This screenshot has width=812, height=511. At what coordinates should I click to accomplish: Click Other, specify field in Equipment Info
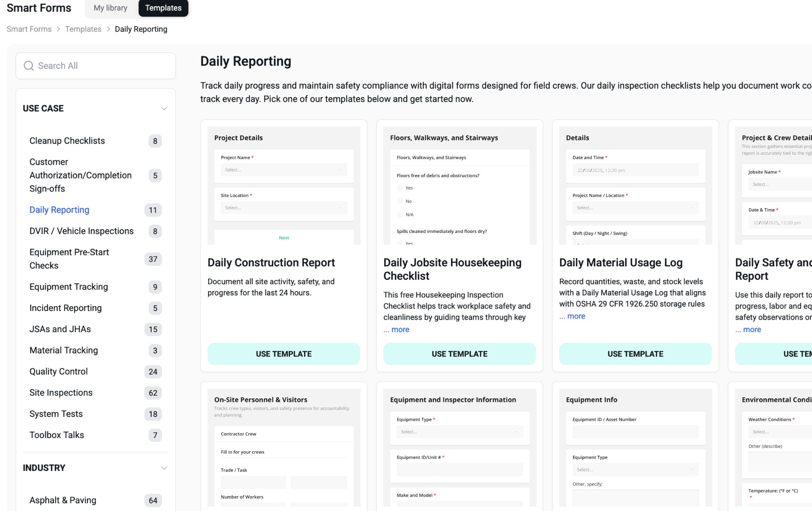[x=636, y=498]
